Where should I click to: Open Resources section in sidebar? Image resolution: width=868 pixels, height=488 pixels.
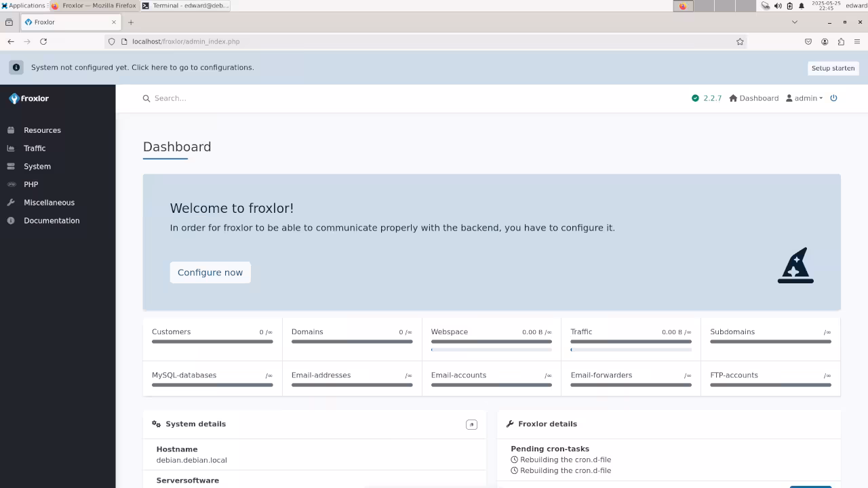(x=42, y=130)
